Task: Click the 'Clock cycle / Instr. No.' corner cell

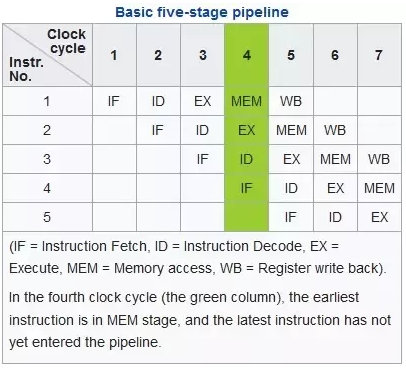Action: [x=47, y=55]
